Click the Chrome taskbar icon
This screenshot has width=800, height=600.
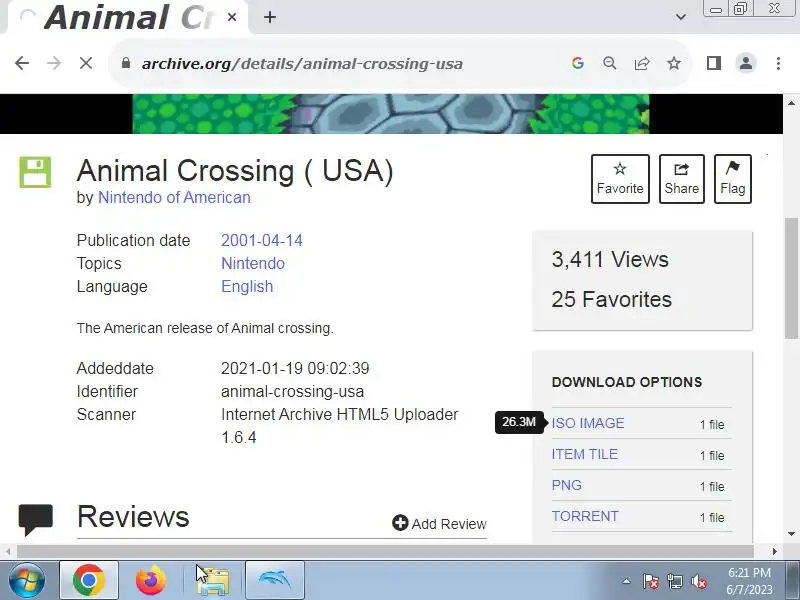(x=89, y=581)
